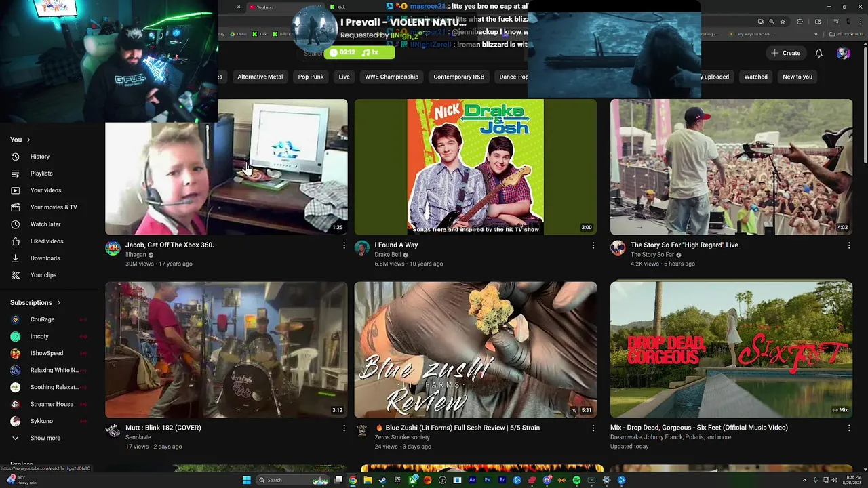Open Spotify from the taskbar
Image resolution: width=868 pixels, height=488 pixels.
pyautogui.click(x=576, y=480)
